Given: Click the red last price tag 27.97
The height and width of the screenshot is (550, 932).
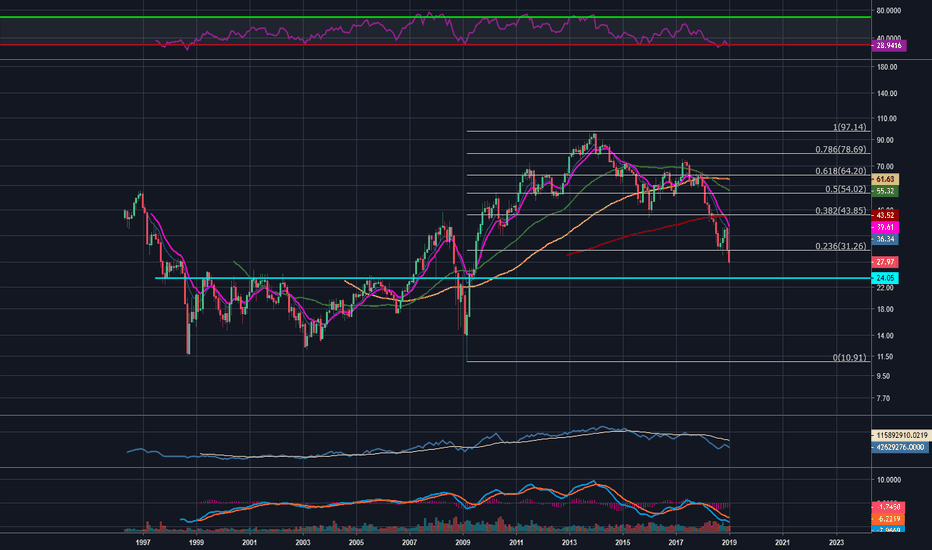Looking at the screenshot, I should point(885,262).
